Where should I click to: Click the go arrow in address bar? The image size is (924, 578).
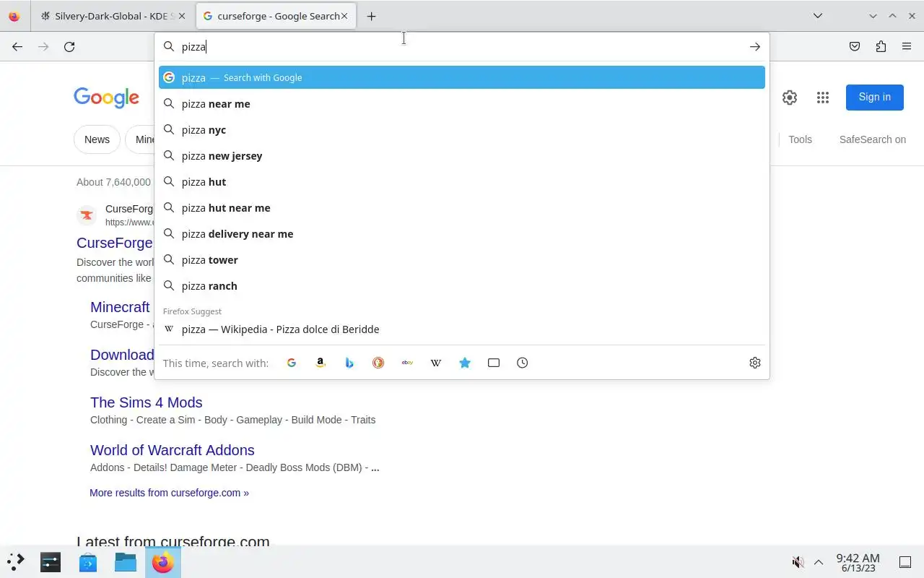pyautogui.click(x=754, y=46)
